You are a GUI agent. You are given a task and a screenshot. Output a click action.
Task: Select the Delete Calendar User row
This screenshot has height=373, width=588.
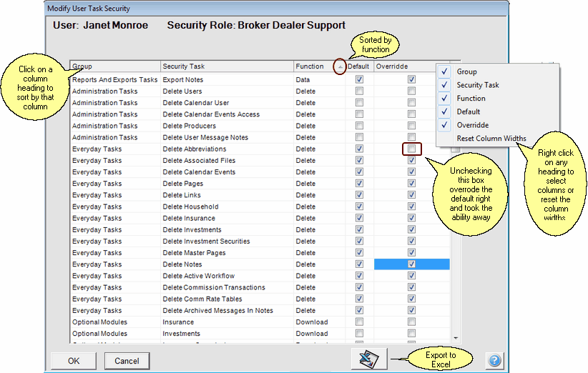click(260, 103)
